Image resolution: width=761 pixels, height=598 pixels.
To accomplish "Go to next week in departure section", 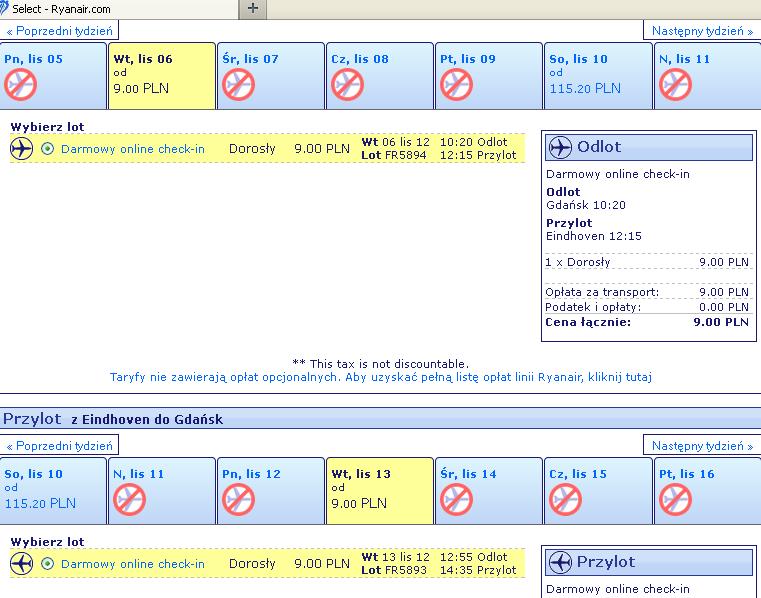I will coord(702,31).
